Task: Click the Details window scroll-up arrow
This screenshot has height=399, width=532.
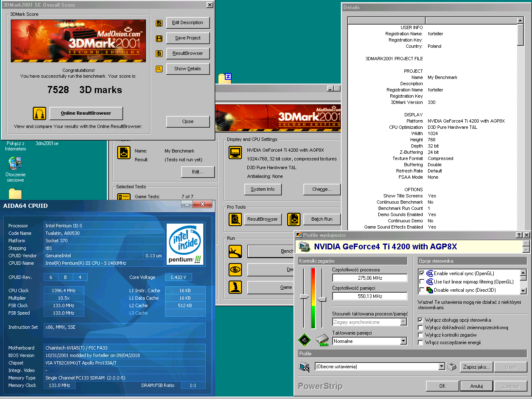Action: 520,20
